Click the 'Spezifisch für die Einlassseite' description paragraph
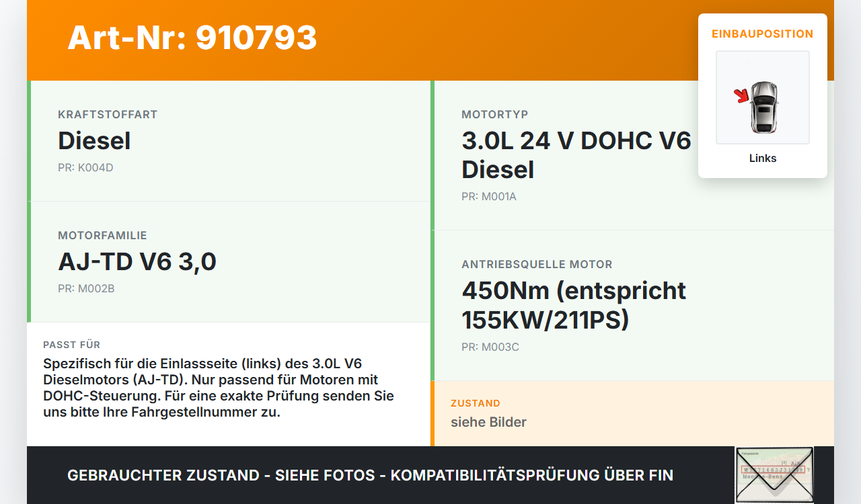 tap(219, 388)
